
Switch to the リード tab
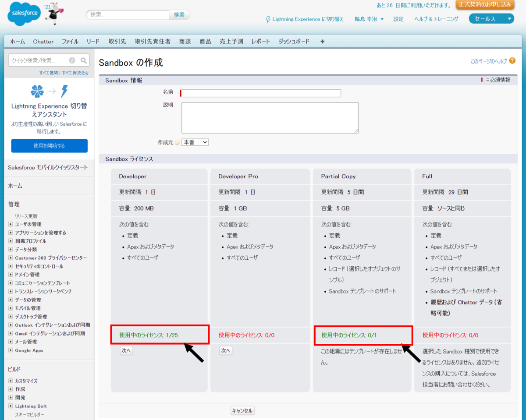coord(93,42)
